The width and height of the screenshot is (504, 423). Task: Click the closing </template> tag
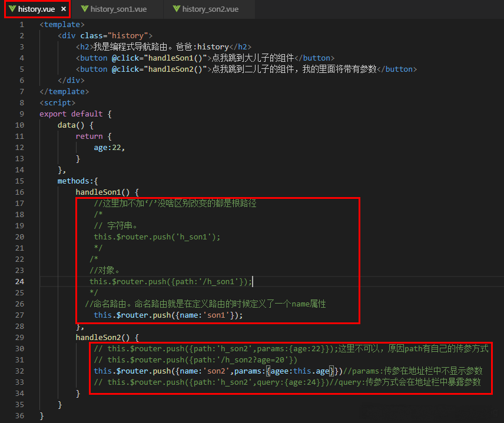(x=64, y=92)
